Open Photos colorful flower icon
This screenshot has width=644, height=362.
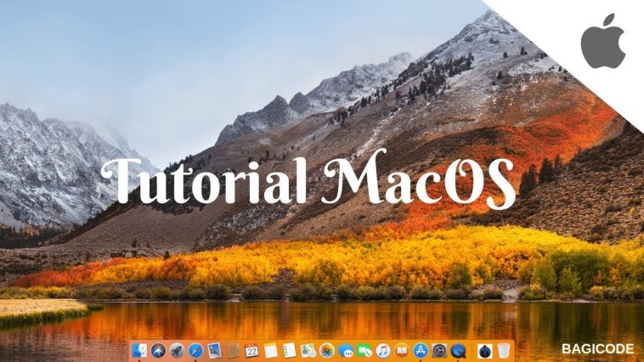click(x=327, y=351)
